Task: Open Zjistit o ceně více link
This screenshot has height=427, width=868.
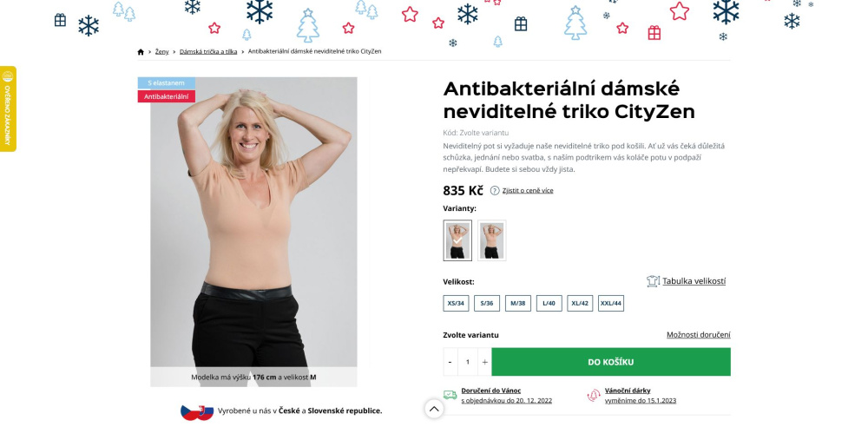Action: pos(528,191)
